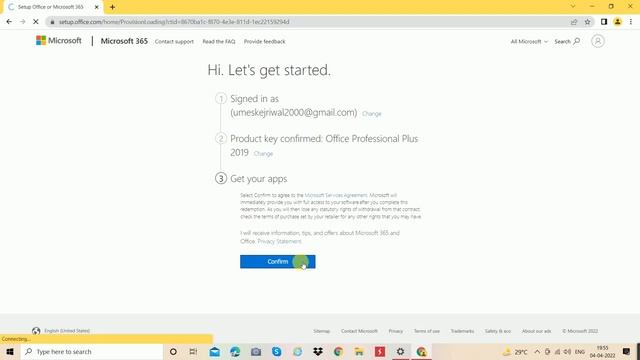Viewport: 640px width, 360px height.
Task: Click the taskbar search box
Action: point(92,351)
